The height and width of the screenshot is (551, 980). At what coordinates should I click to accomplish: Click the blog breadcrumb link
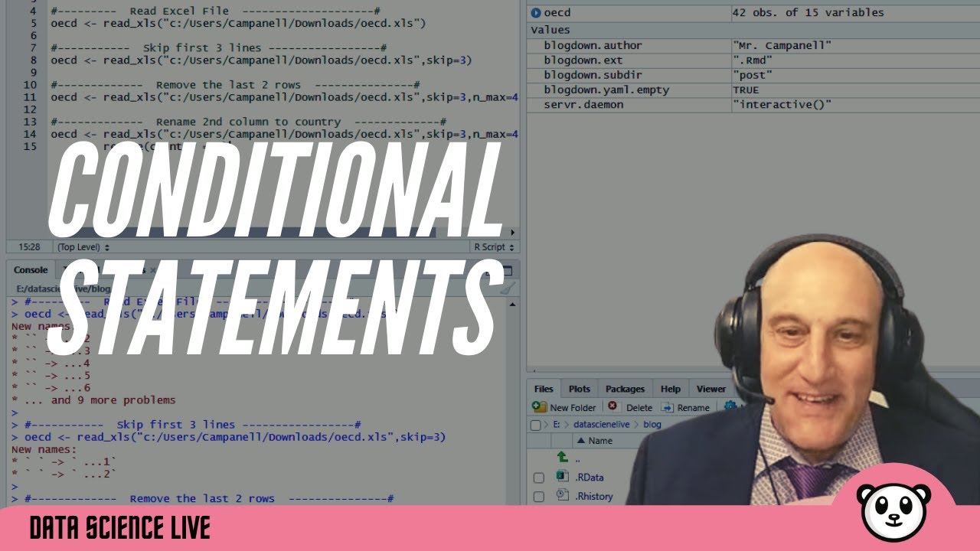tap(652, 425)
